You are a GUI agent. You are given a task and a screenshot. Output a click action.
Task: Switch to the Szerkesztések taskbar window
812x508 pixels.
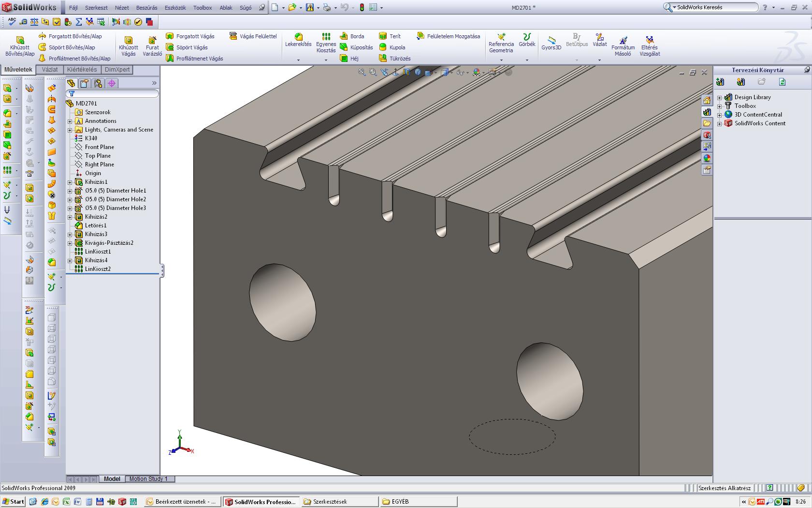[340, 502]
